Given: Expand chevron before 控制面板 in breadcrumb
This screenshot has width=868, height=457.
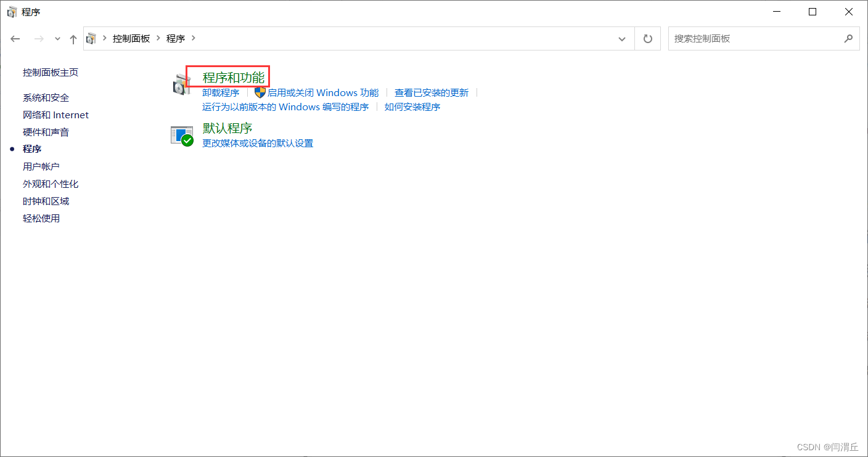Looking at the screenshot, I should tap(105, 38).
